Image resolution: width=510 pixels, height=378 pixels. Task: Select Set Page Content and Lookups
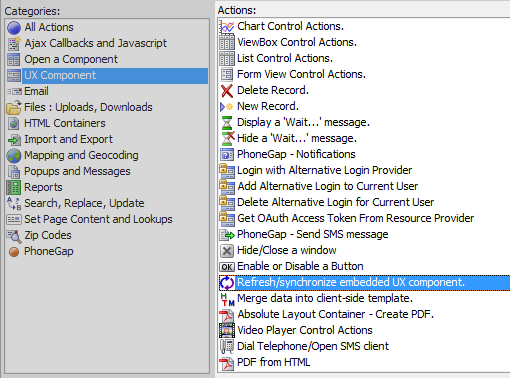coord(98,219)
